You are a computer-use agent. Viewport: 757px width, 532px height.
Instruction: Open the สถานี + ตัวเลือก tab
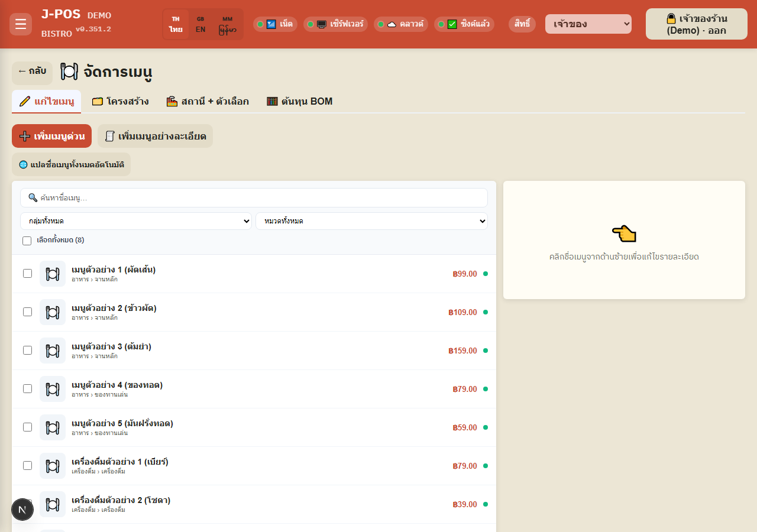[x=208, y=101]
